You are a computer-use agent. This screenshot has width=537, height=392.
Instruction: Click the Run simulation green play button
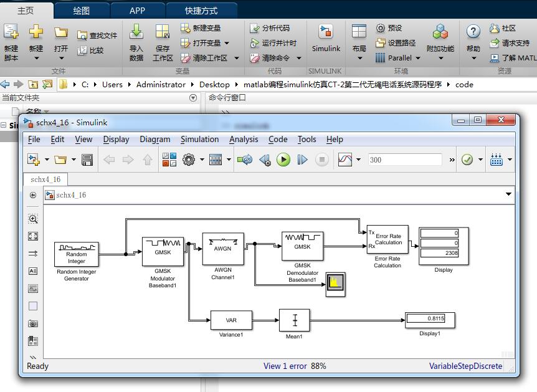[x=283, y=160]
